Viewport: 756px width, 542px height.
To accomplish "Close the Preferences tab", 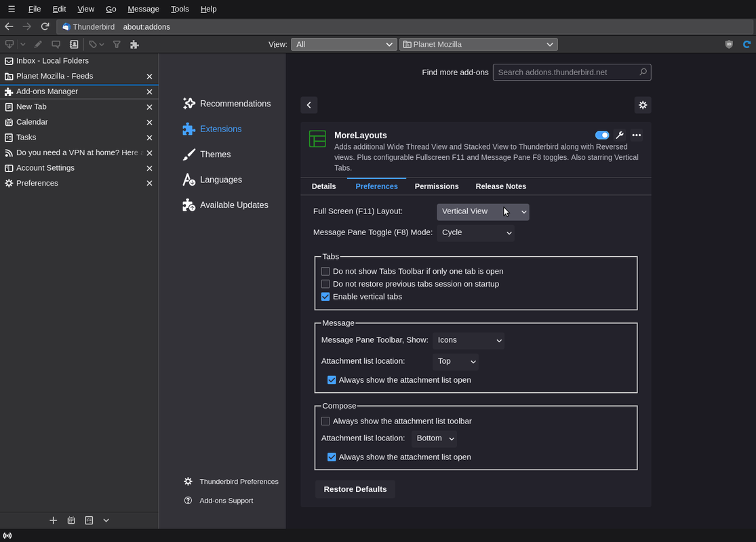I will (x=149, y=183).
